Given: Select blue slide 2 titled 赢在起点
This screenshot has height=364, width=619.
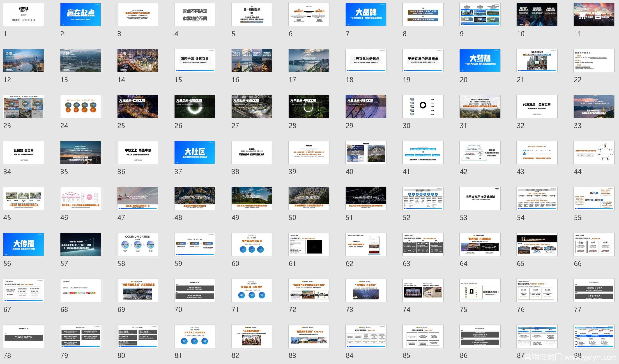Looking at the screenshot, I should coord(81,14).
